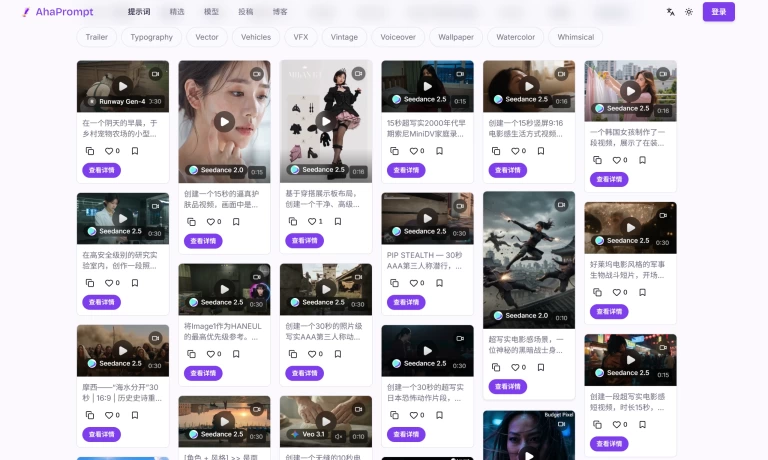
Task: Bookmark the outfit board card
Action: (338, 221)
